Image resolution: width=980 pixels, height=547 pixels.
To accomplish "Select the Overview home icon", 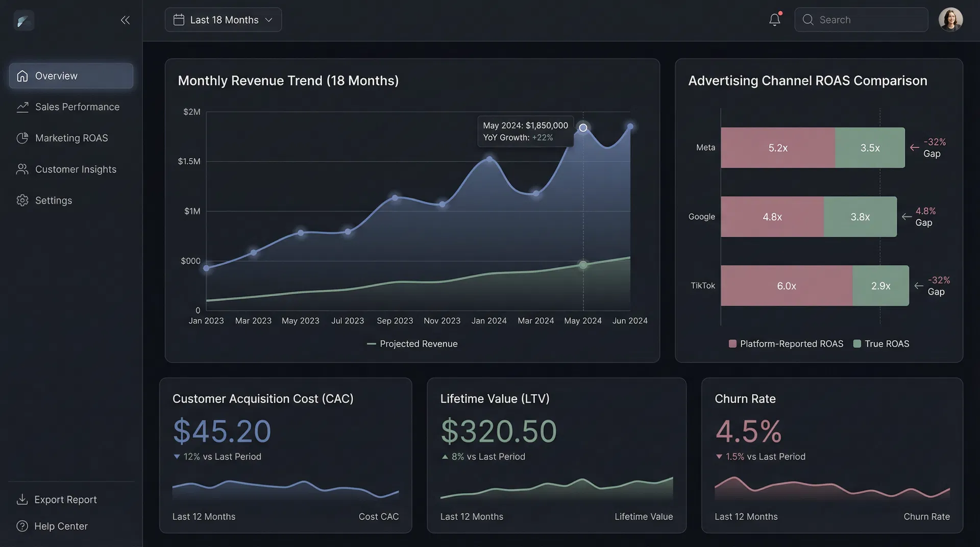I will coord(22,76).
